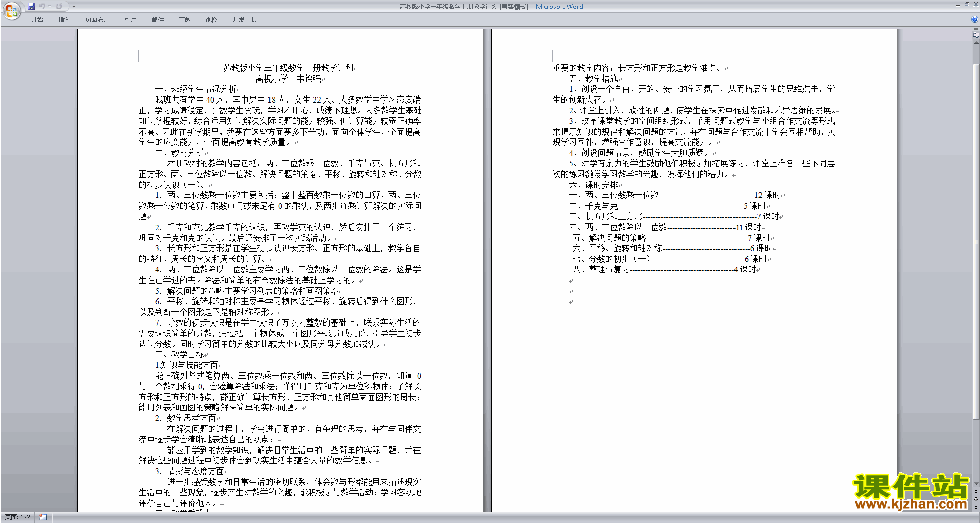Switch to the 引用 tab
The image size is (980, 523).
131,20
